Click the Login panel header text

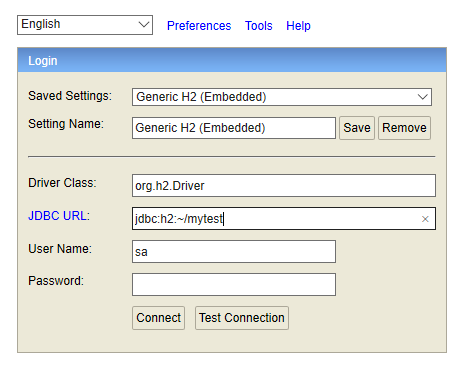[43, 61]
